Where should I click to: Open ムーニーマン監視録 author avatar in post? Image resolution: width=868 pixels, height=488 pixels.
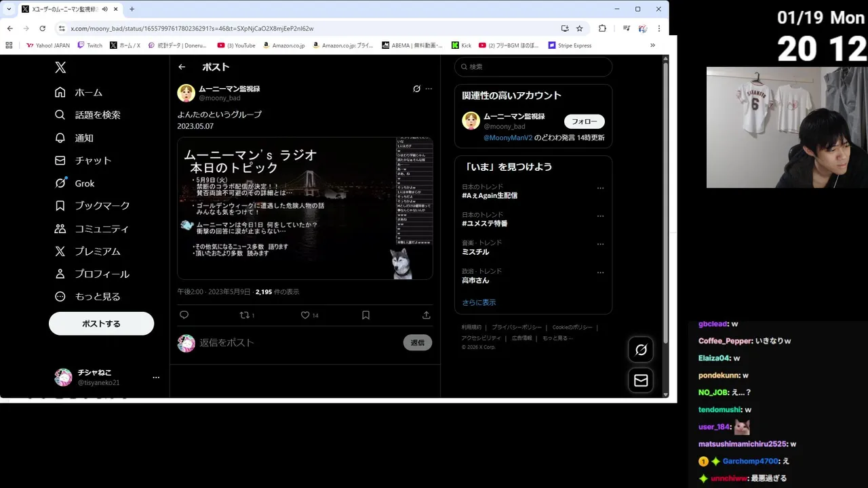point(186,94)
